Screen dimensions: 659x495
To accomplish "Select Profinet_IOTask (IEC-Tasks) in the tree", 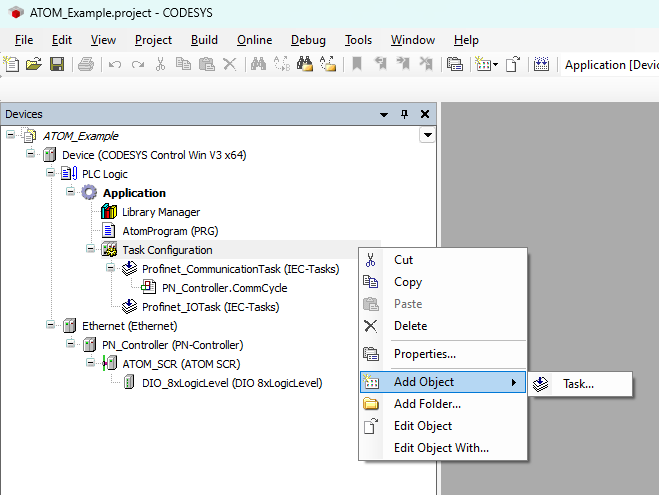I will (211, 307).
